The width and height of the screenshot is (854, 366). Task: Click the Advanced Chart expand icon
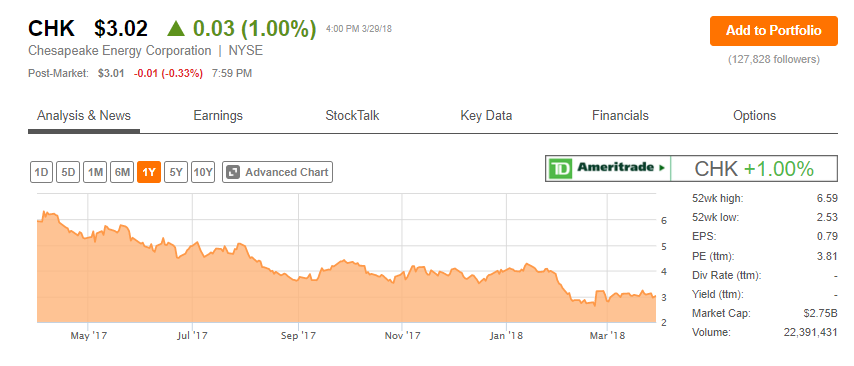233,173
